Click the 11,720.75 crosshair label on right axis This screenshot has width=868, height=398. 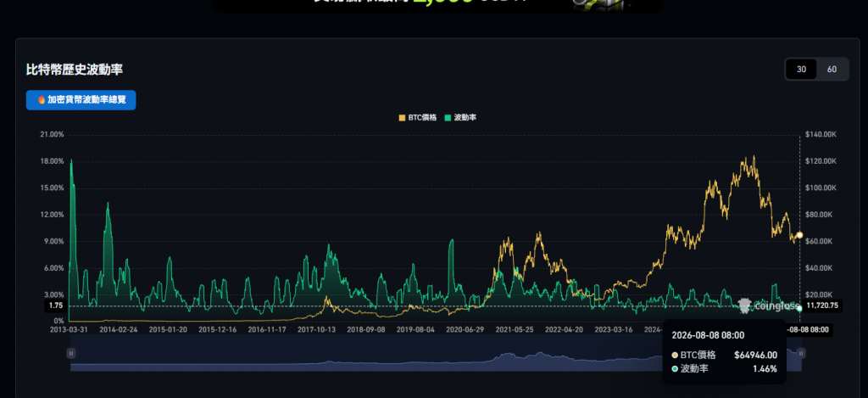coord(822,306)
